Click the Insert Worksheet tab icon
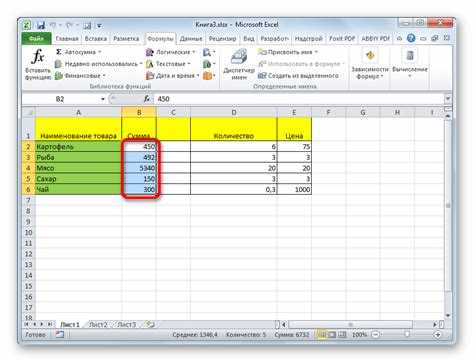Image resolution: width=474 pixels, height=362 pixels. pyautogui.click(x=150, y=324)
